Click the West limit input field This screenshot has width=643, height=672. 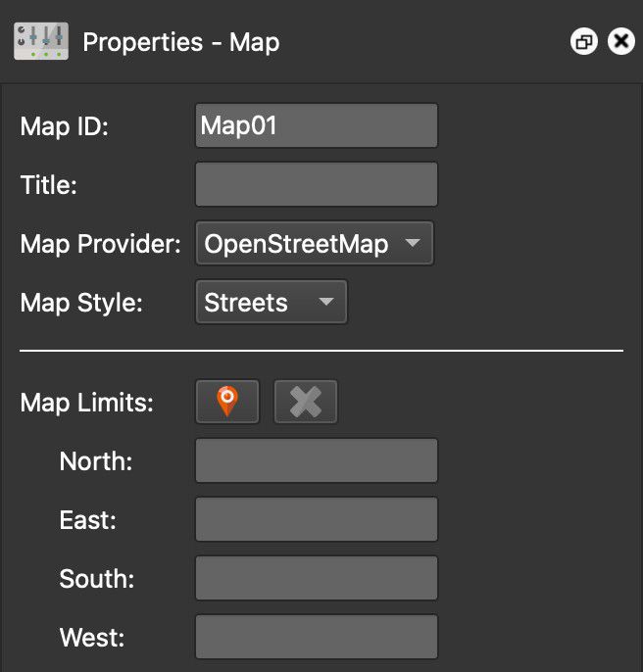[x=317, y=637]
